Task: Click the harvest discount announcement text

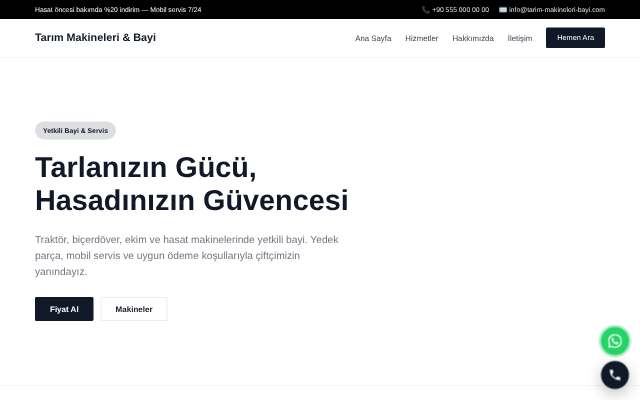Action: coord(118,10)
